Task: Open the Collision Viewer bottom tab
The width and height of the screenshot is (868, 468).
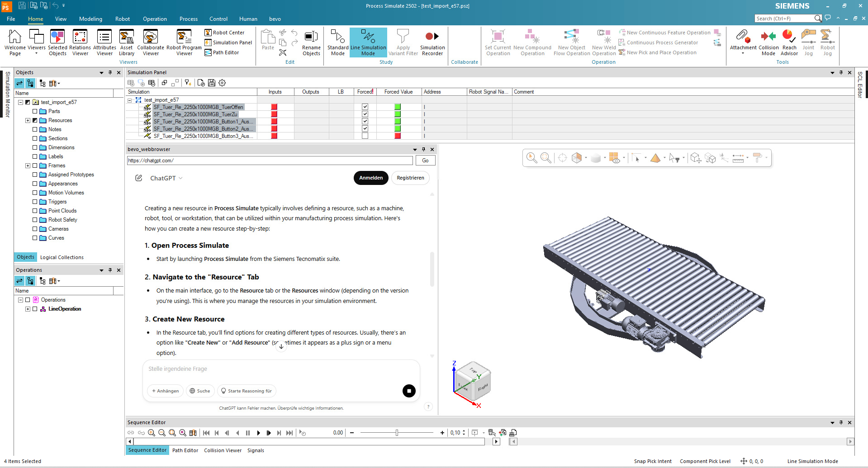Action: [x=223, y=450]
